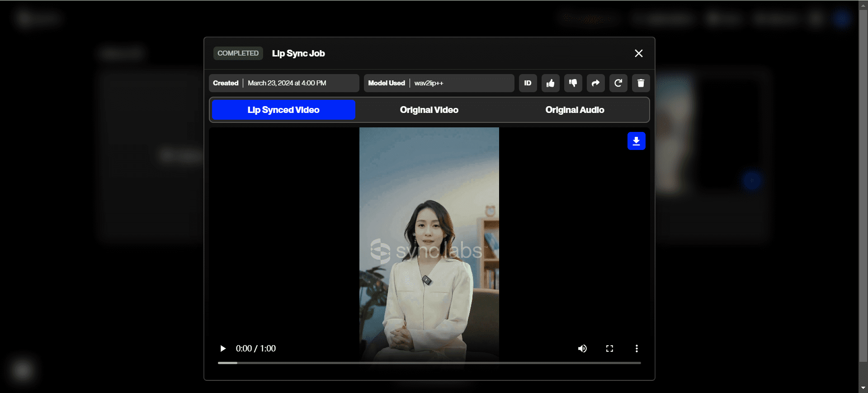Select the COMPLETED status badge
This screenshot has width=868, height=393.
pos(238,53)
